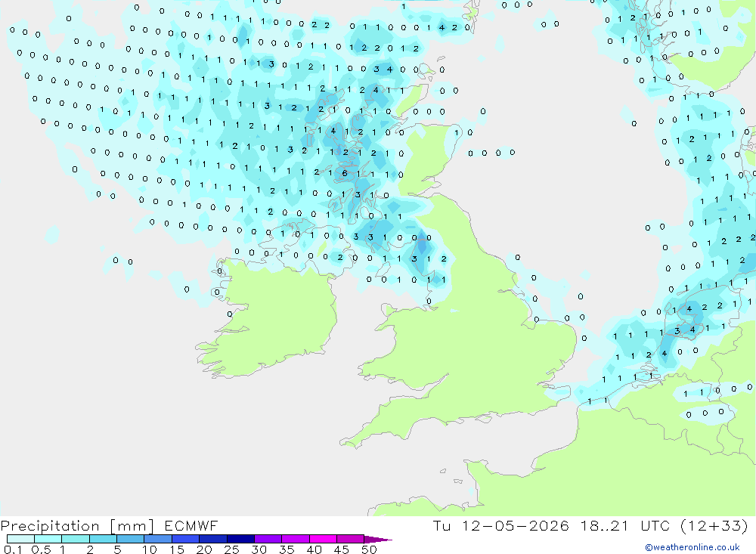The image size is (756, 554).
Task: Click the precipitation value '6' on map
Action: 344,173
